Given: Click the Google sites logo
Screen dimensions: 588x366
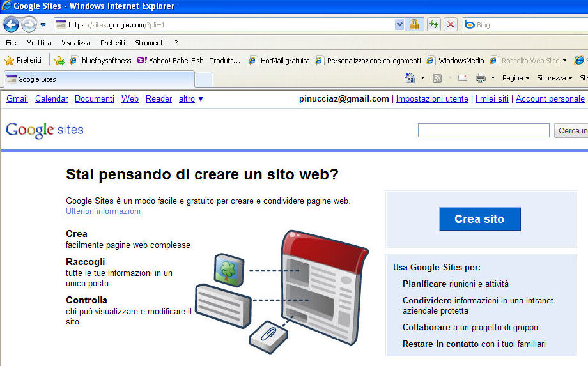Looking at the screenshot, I should 45,130.
